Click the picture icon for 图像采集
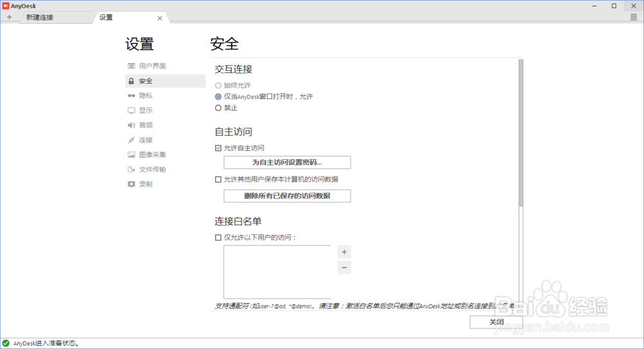Image resolution: width=644 pixels, height=349 pixels. pyautogui.click(x=131, y=155)
